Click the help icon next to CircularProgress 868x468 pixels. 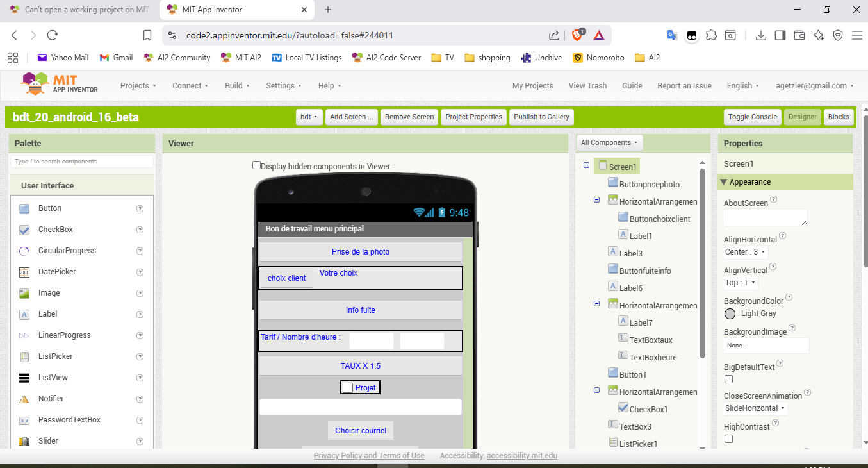pyautogui.click(x=140, y=251)
